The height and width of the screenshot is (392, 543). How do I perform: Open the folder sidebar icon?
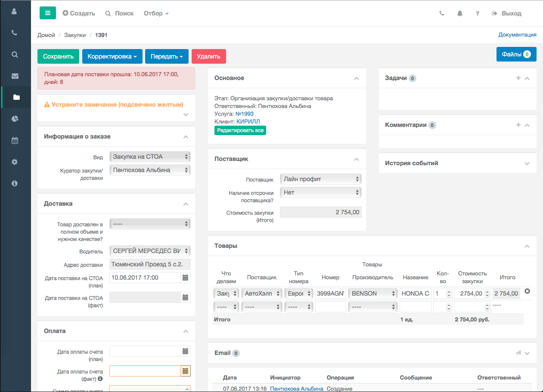pos(16,97)
